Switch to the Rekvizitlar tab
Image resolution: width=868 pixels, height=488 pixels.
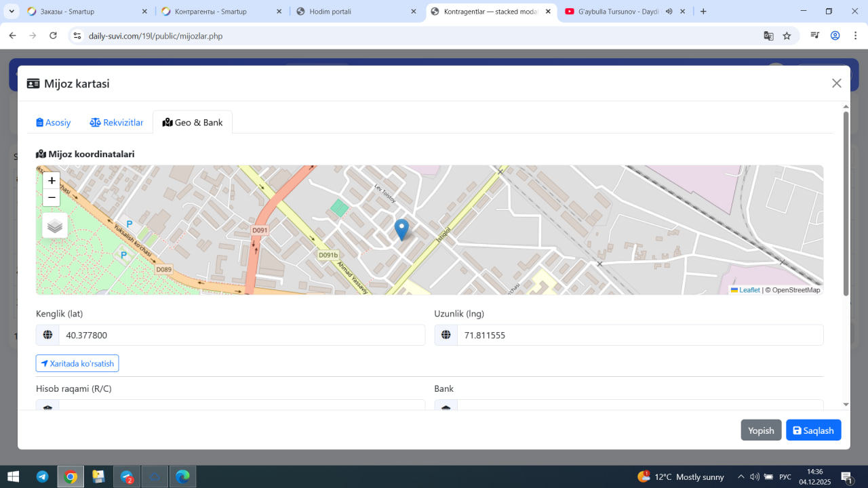tap(117, 123)
